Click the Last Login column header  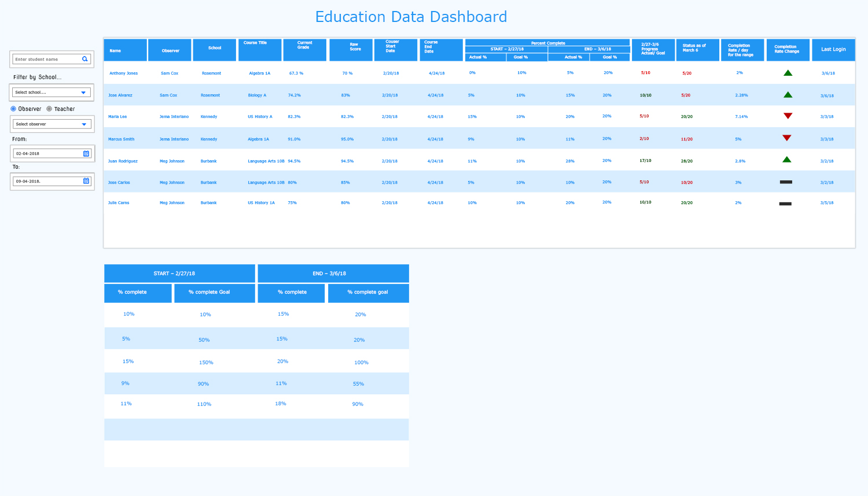click(x=833, y=50)
